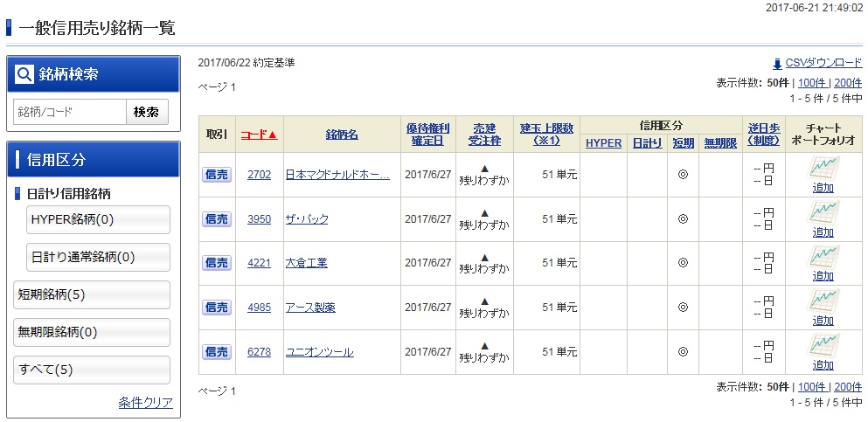Click 残りわずか cell in code 2702 row

484,175
